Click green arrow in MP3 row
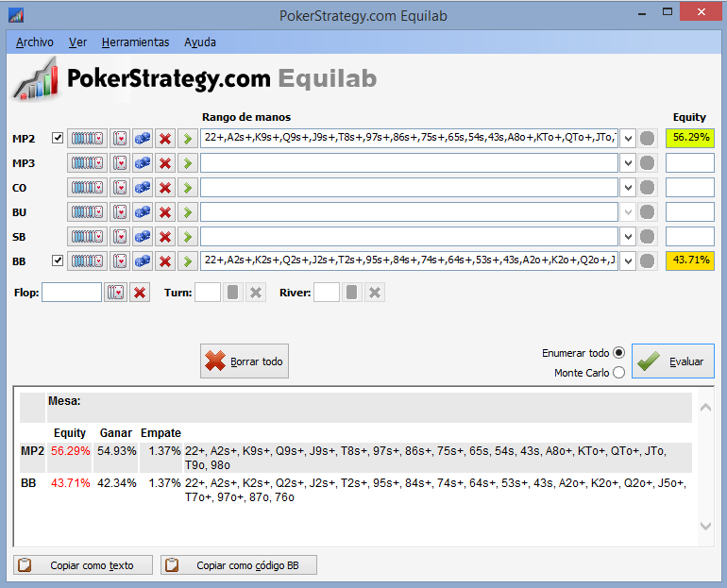The image size is (727, 588). tap(188, 162)
